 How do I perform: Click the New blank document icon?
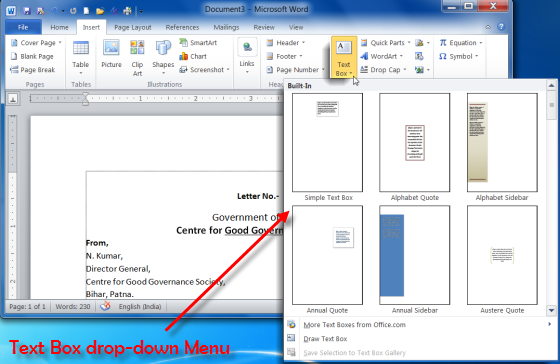[86, 11]
